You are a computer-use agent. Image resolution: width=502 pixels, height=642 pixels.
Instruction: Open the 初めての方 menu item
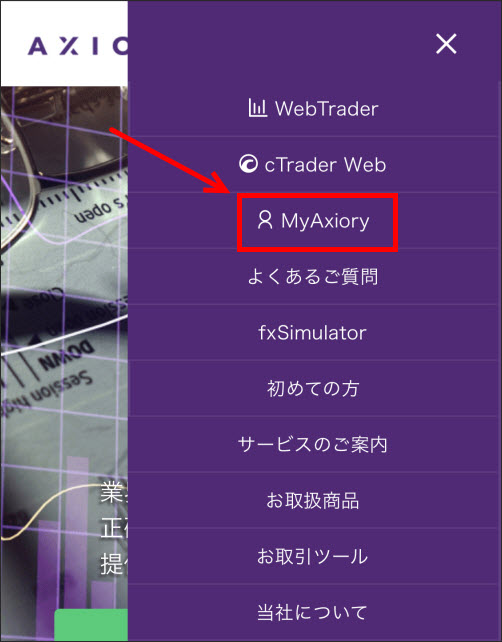(313, 389)
